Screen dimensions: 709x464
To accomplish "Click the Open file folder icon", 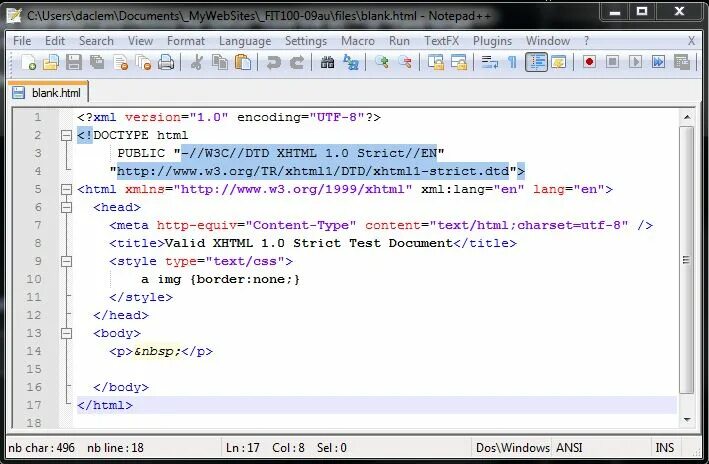I will (x=51, y=62).
